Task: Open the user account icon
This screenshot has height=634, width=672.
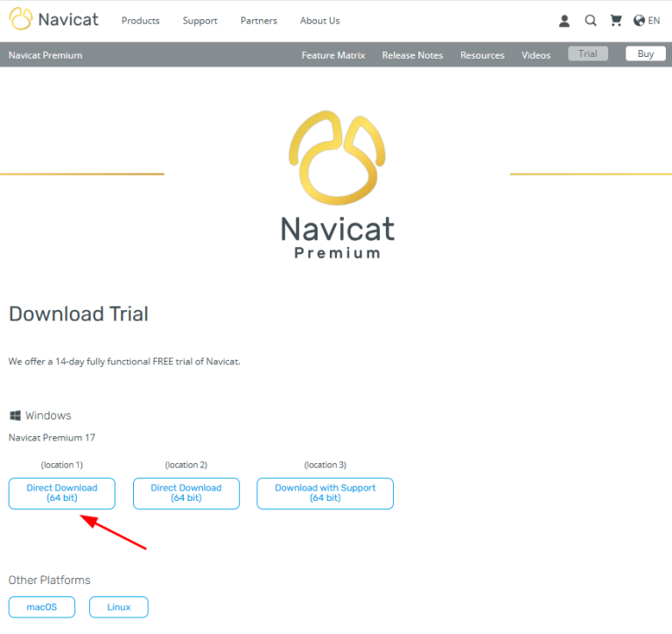Action: coord(564,21)
